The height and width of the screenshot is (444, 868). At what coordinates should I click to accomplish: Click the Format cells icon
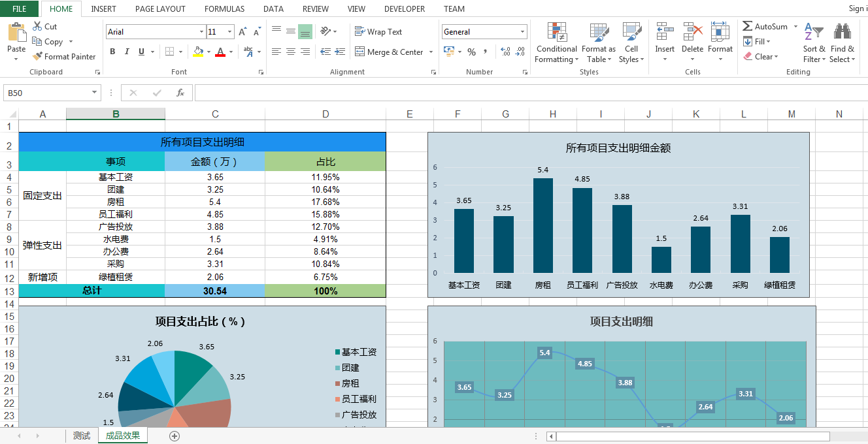point(720,31)
